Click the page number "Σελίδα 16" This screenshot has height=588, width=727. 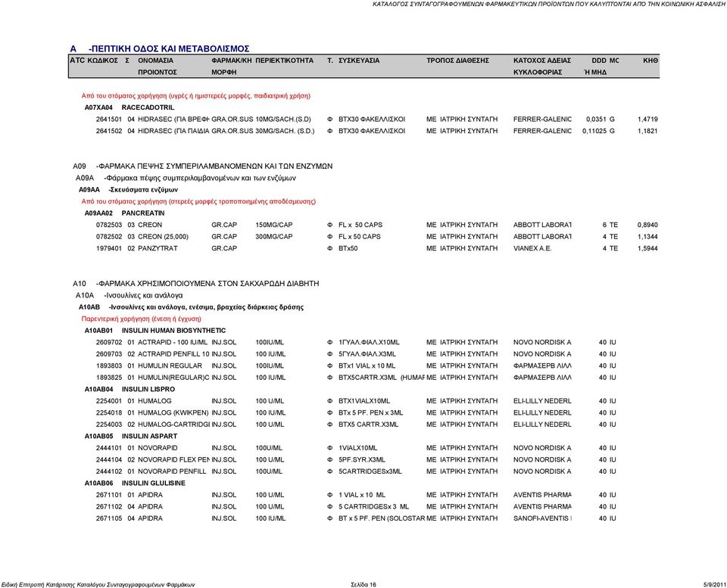(363, 584)
